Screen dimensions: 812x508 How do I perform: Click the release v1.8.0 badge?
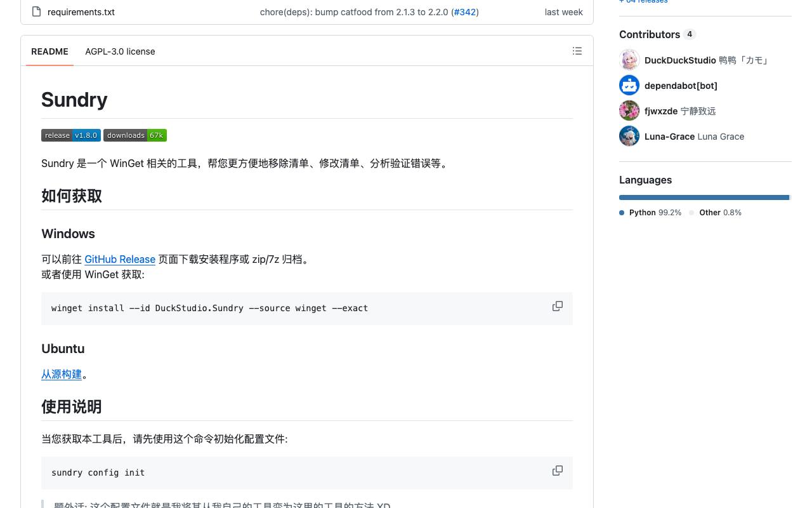pyautogui.click(x=71, y=135)
